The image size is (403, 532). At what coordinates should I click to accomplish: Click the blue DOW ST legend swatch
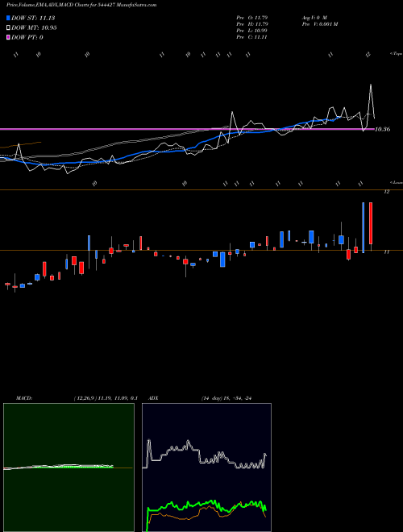[8, 18]
